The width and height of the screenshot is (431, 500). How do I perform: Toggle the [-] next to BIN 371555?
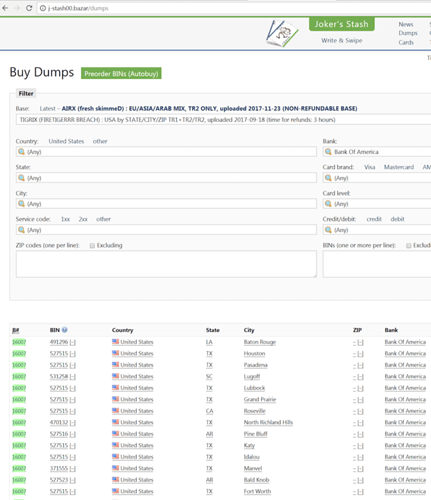tap(73, 469)
